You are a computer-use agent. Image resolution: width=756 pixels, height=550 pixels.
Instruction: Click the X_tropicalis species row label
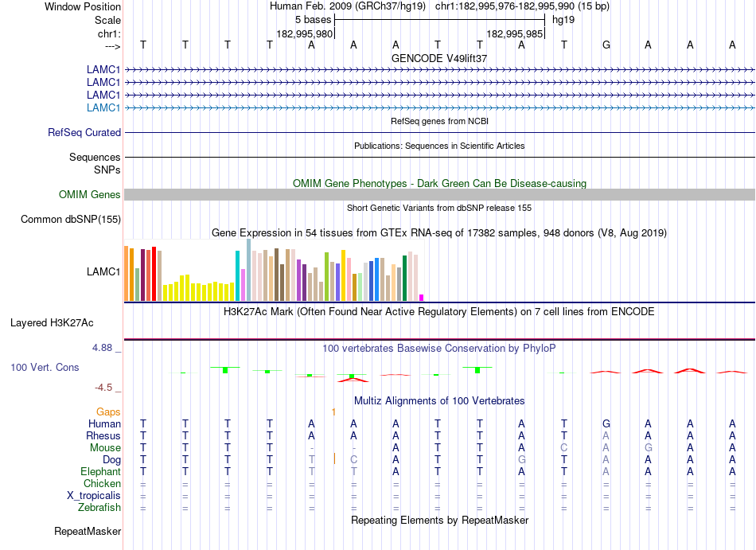coord(94,496)
